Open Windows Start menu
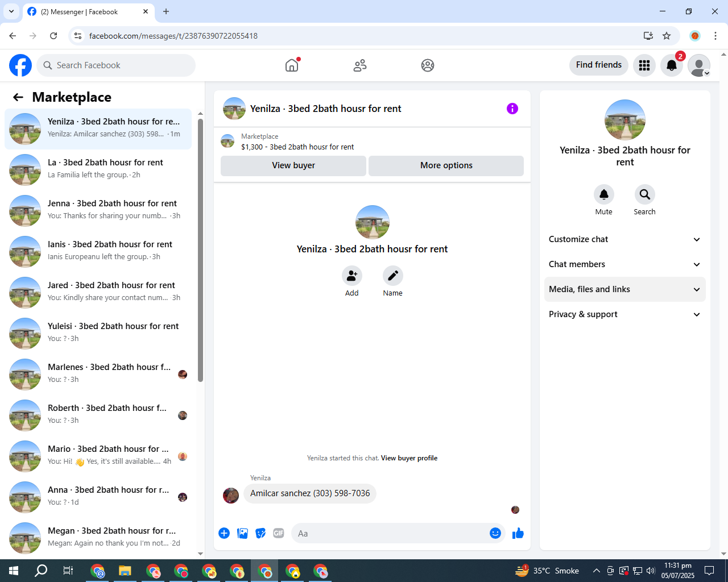The width and height of the screenshot is (728, 582). click(14, 571)
